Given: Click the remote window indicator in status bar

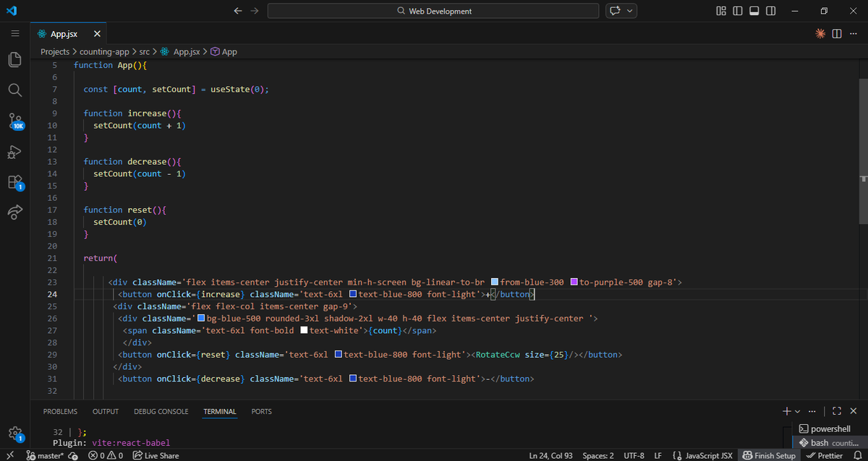Looking at the screenshot, I should click(x=10, y=455).
